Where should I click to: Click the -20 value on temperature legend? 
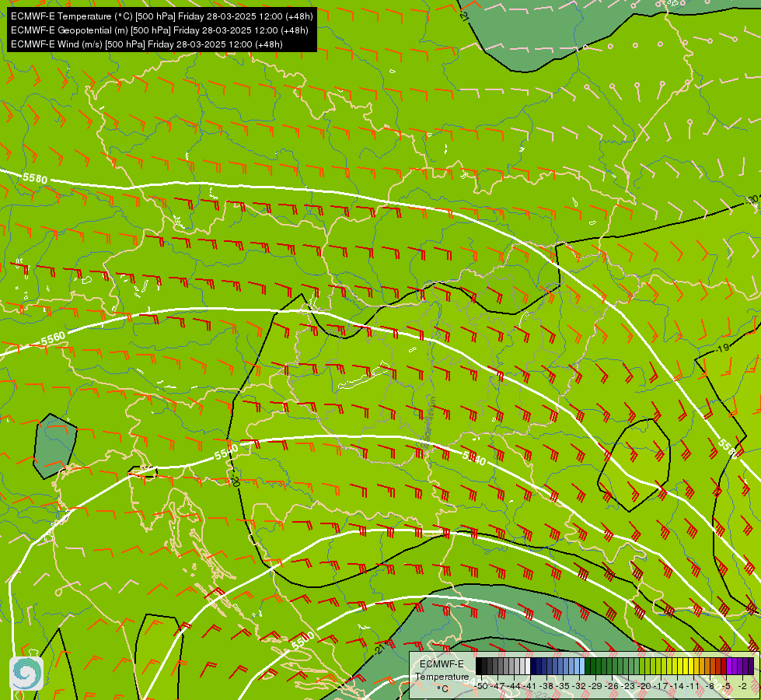644,686
